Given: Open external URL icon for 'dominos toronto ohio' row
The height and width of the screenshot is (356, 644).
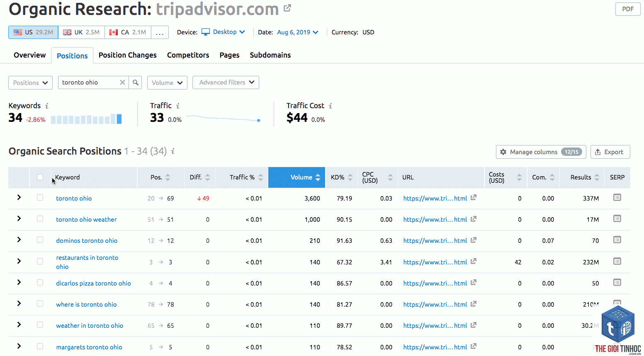Looking at the screenshot, I should 474,240.
